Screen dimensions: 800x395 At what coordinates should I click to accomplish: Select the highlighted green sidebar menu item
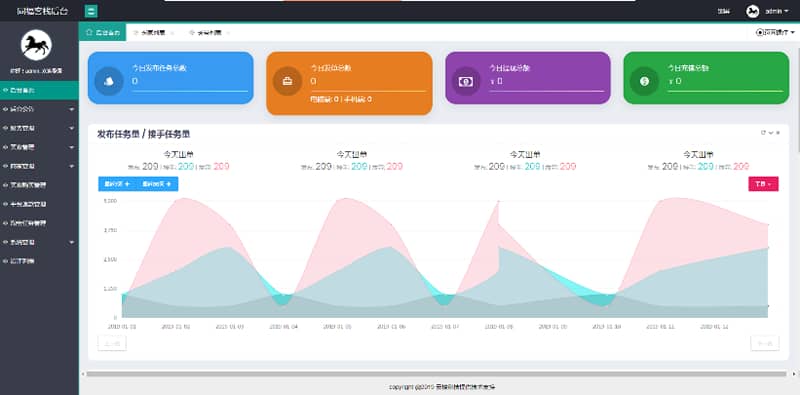[39, 90]
